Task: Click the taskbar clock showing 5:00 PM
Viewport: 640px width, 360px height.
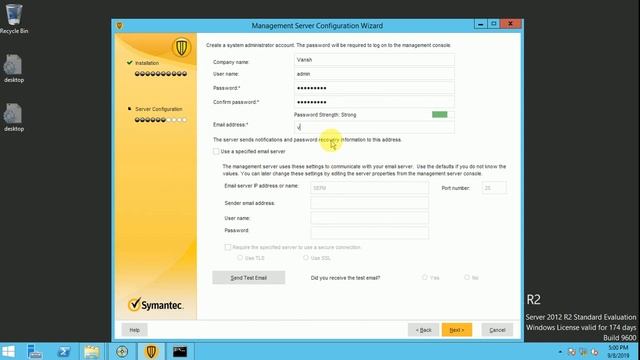Action: point(618,351)
